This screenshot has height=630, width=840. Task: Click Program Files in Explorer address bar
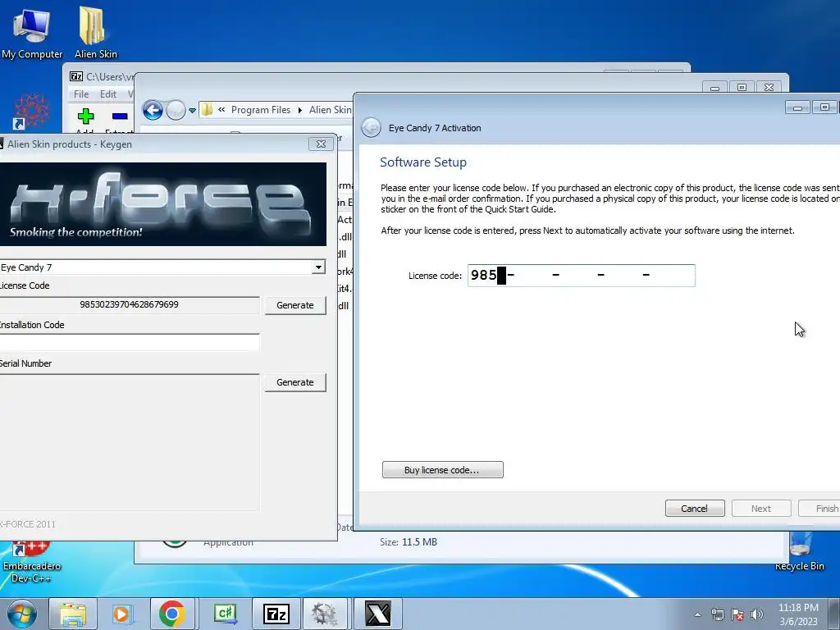pyautogui.click(x=260, y=110)
